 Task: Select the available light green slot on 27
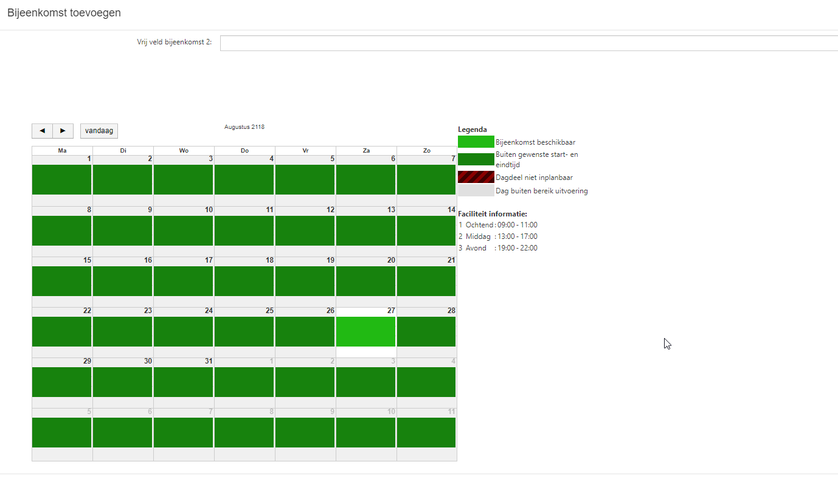click(x=365, y=331)
